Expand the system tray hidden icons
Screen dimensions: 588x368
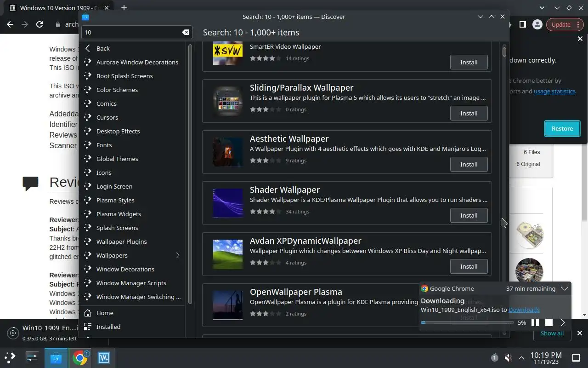pyautogui.click(x=521, y=358)
